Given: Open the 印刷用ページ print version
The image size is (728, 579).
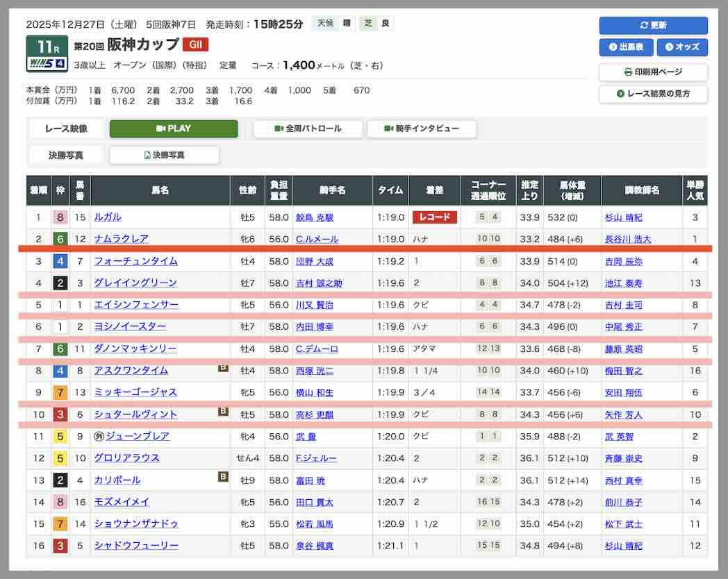Looking at the screenshot, I should coord(653,72).
